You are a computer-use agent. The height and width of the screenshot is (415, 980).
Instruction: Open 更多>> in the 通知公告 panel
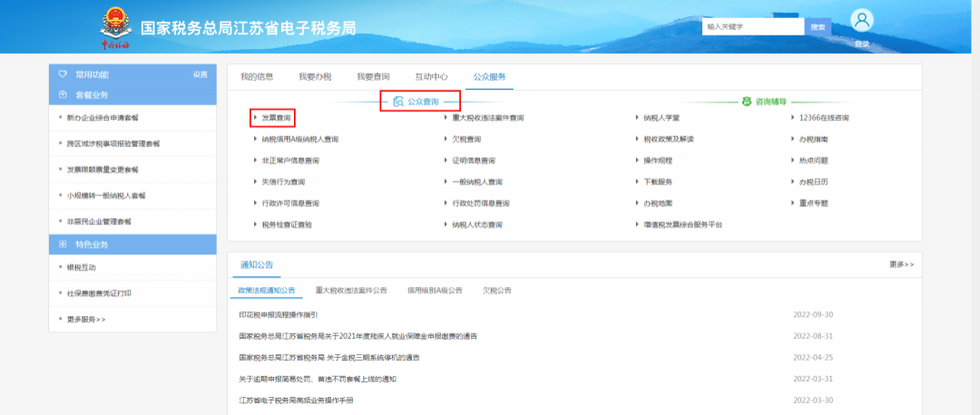(x=902, y=265)
